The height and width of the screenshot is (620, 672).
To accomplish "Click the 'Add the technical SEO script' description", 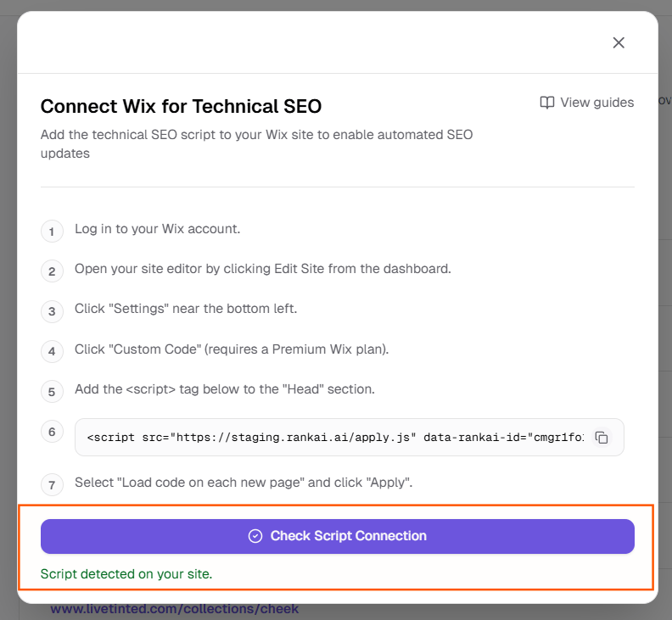I will coord(257,144).
